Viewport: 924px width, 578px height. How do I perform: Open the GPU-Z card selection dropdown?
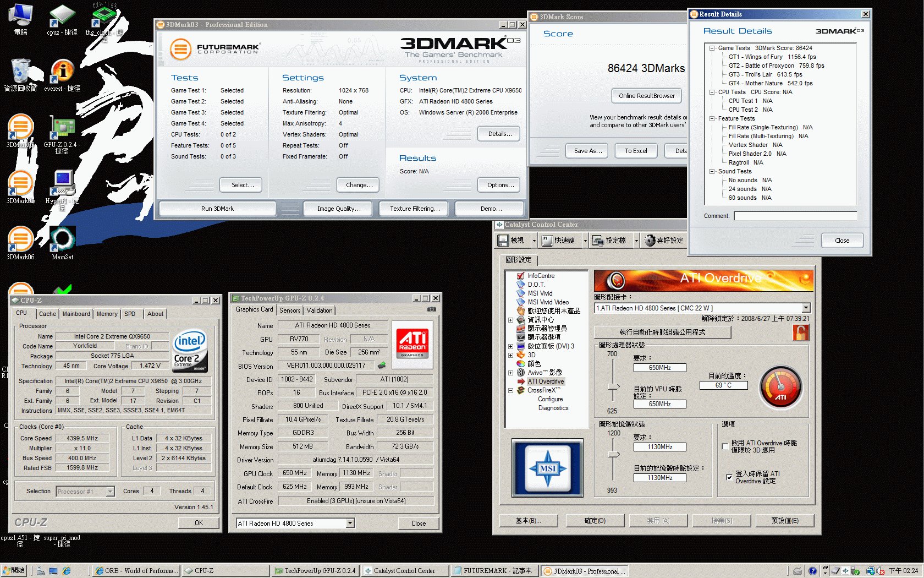350,523
